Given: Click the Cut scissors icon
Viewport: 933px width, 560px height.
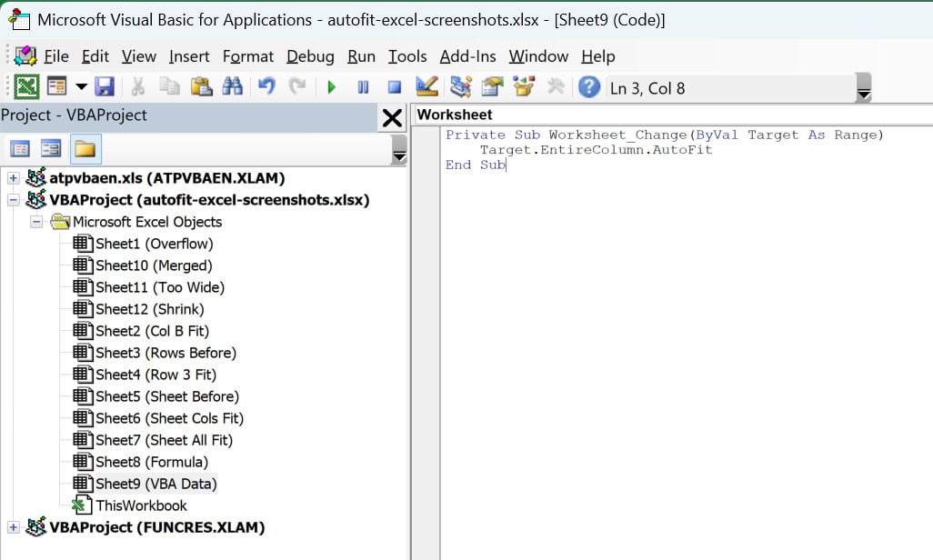Looking at the screenshot, I should click(138, 87).
